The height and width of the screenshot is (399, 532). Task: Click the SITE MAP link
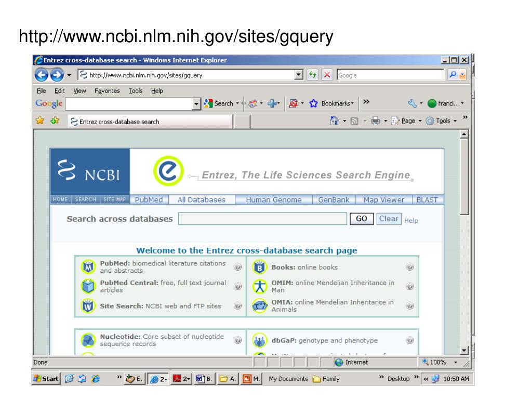115,199
